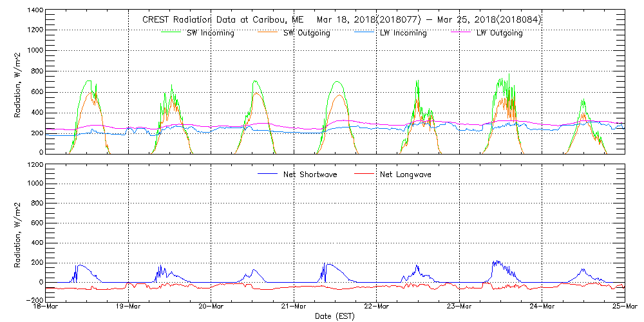Select the "LW Outgoing" legend entry
This screenshot has height=322, width=644.
point(500,33)
